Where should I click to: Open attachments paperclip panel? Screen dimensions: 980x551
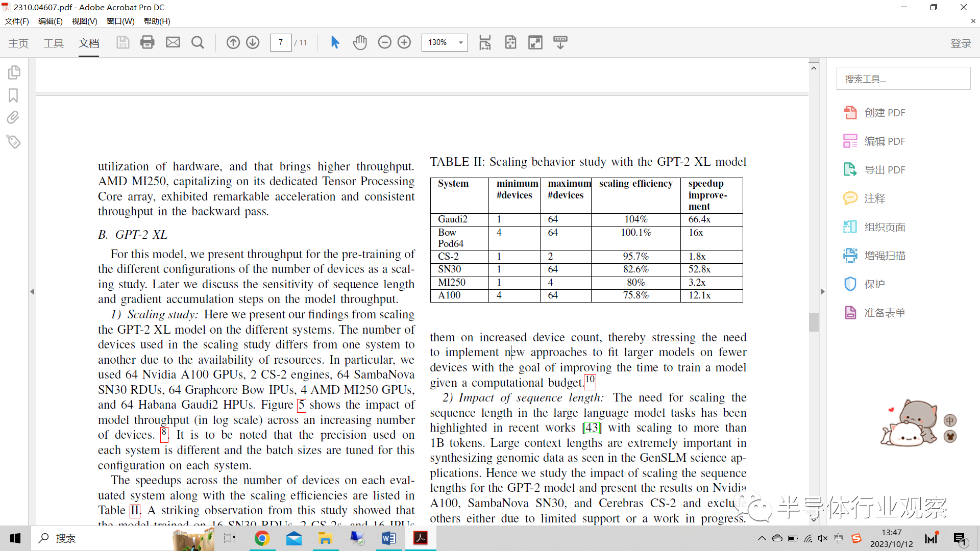coord(13,118)
